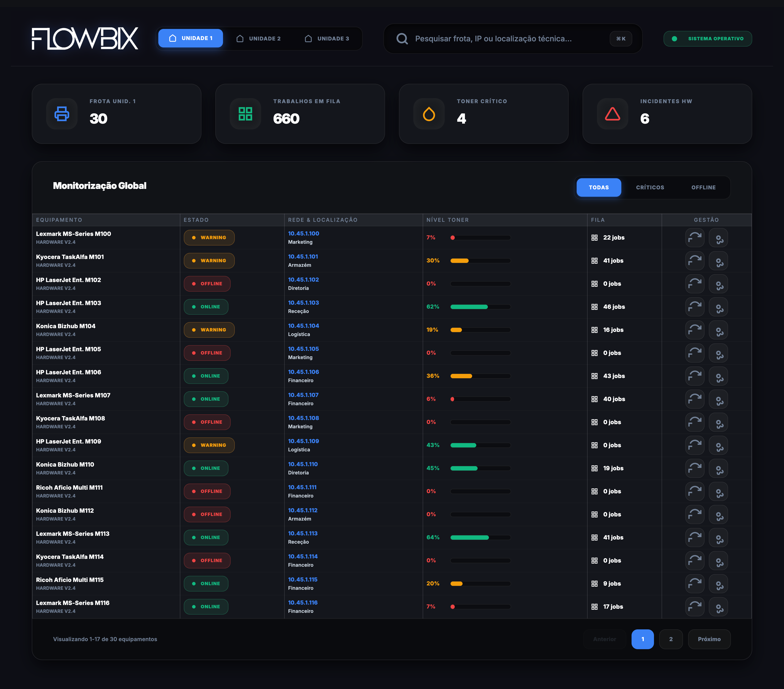Click toner bar for Kyocera M101 at 30%
This screenshot has width=784, height=689.
click(480, 260)
